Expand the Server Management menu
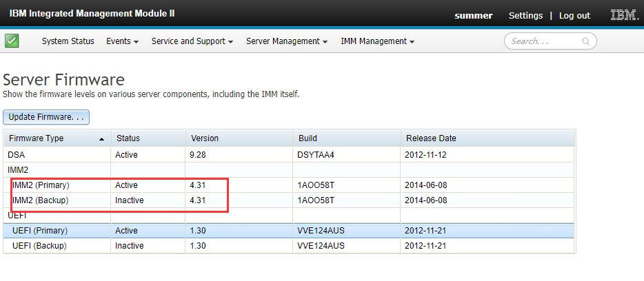This screenshot has width=644, height=281. 287,41
